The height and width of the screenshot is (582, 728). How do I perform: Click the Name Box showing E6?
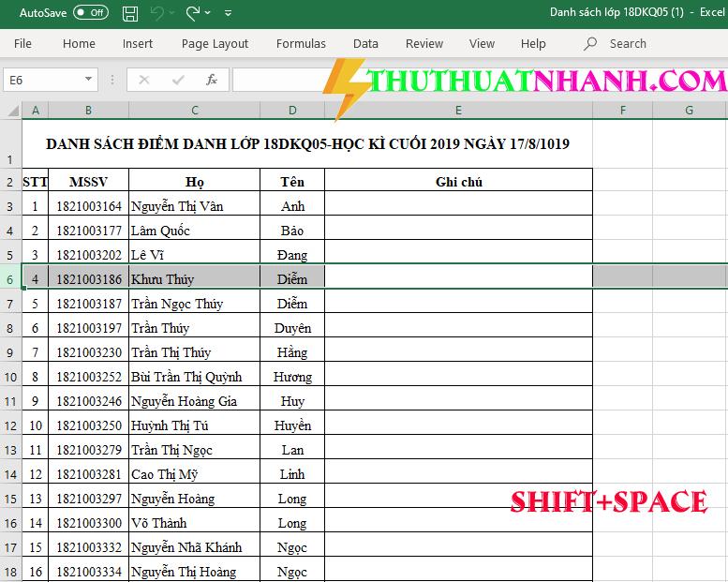(43, 80)
